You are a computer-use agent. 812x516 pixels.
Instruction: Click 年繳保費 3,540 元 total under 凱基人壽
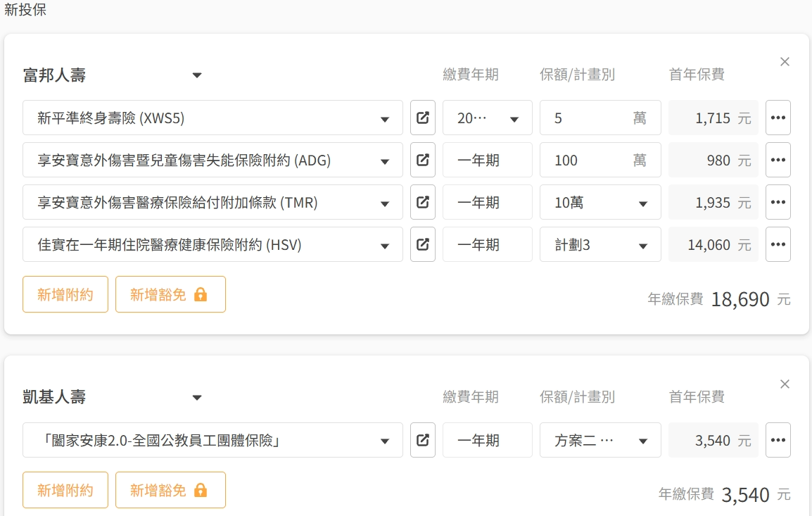[725, 495]
